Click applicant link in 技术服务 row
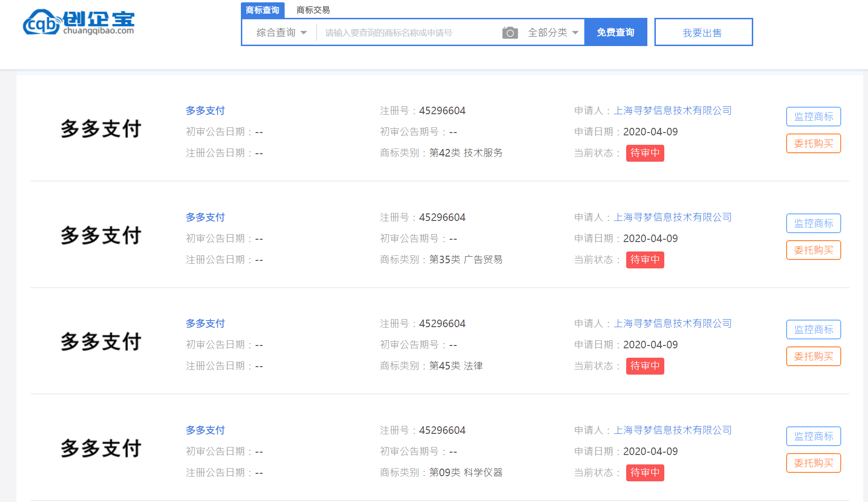The image size is (868, 502). pyautogui.click(x=673, y=110)
